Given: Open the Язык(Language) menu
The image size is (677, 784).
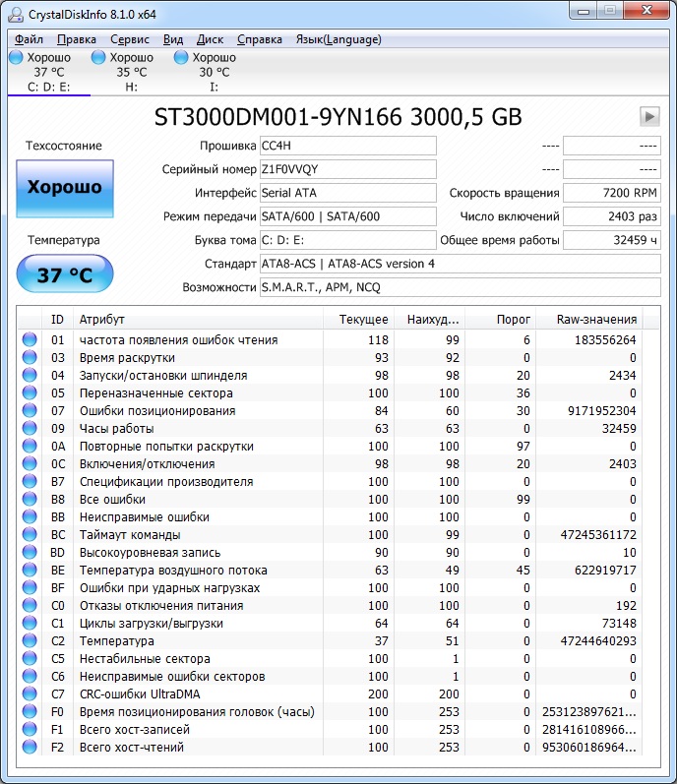Looking at the screenshot, I should coord(338,39).
